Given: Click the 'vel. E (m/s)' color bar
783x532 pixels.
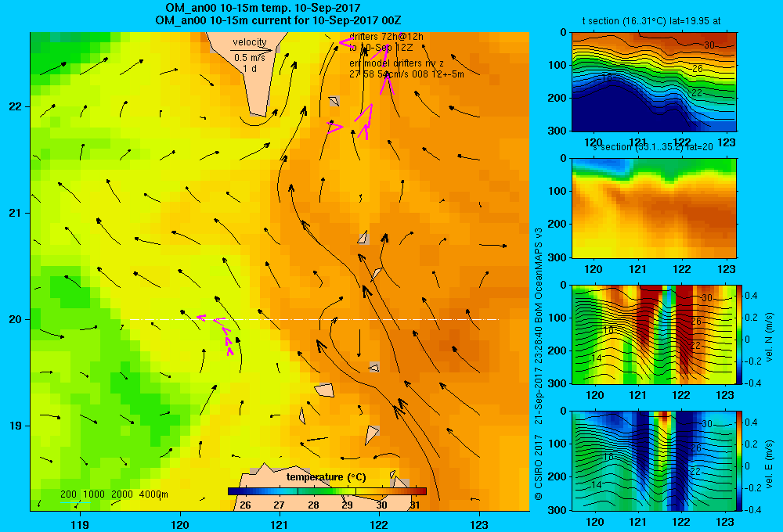Looking at the screenshot, I should [740, 461].
